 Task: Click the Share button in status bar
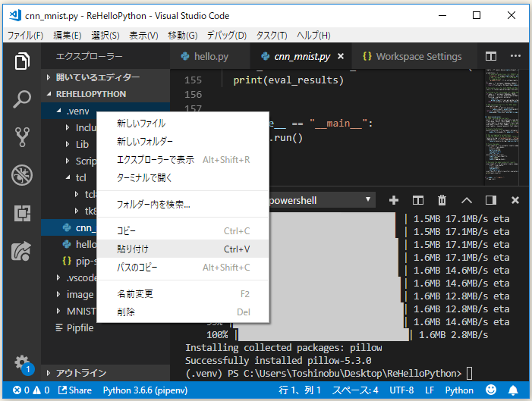(75, 390)
